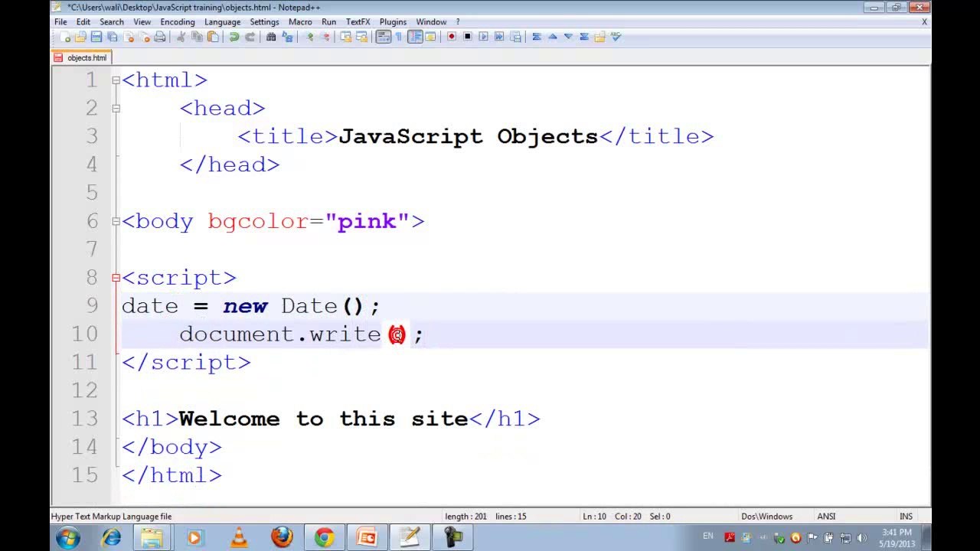Launch VLC media player from the taskbar
The image size is (980, 551).
click(x=239, y=537)
